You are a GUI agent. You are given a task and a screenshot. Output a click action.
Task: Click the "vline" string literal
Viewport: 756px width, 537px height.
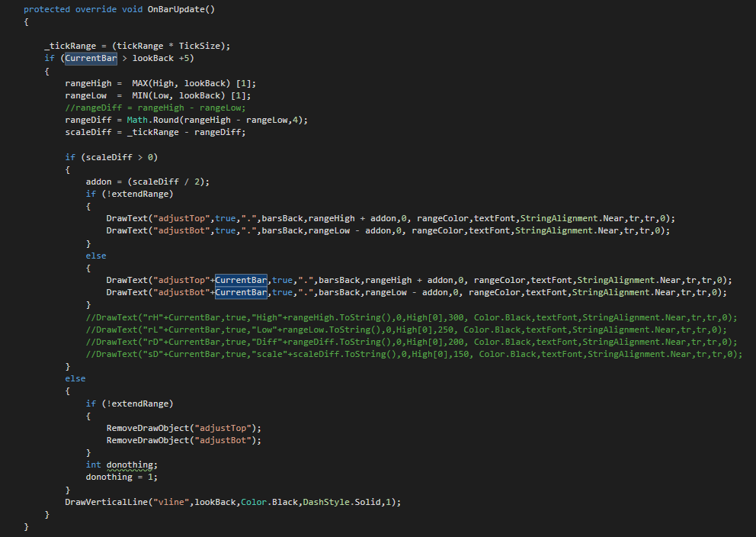pos(171,502)
